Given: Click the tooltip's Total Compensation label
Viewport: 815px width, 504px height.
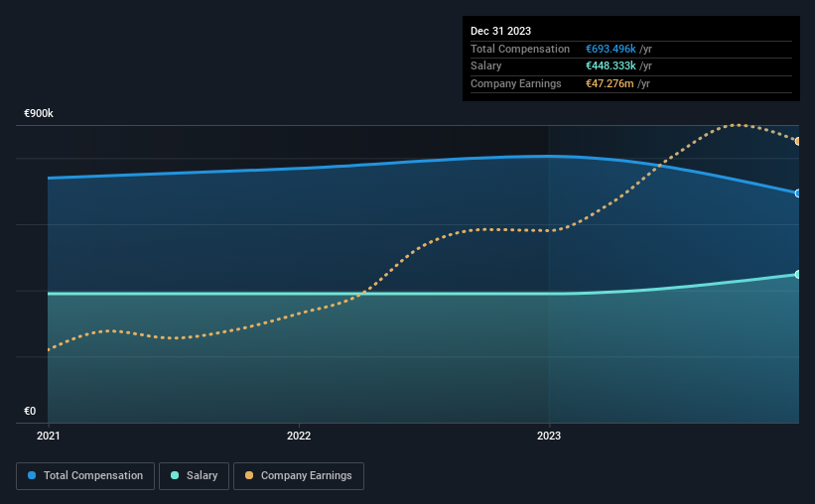Looking at the screenshot, I should (520, 49).
